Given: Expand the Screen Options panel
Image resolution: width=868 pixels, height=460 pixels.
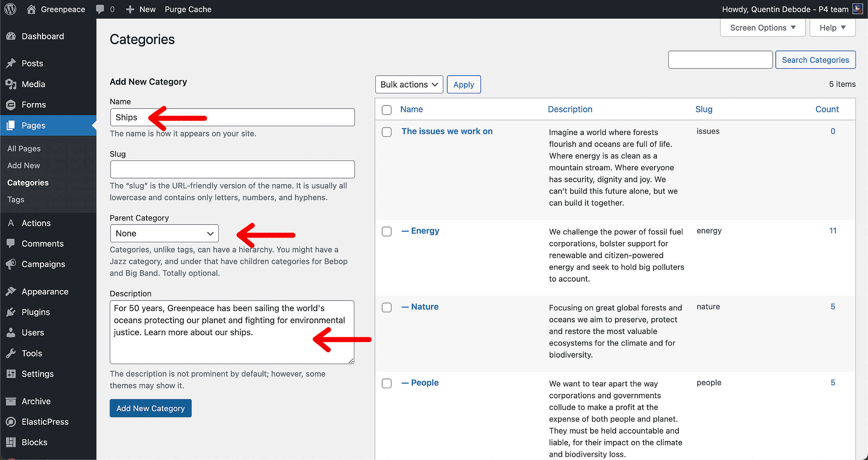Looking at the screenshot, I should [x=763, y=28].
